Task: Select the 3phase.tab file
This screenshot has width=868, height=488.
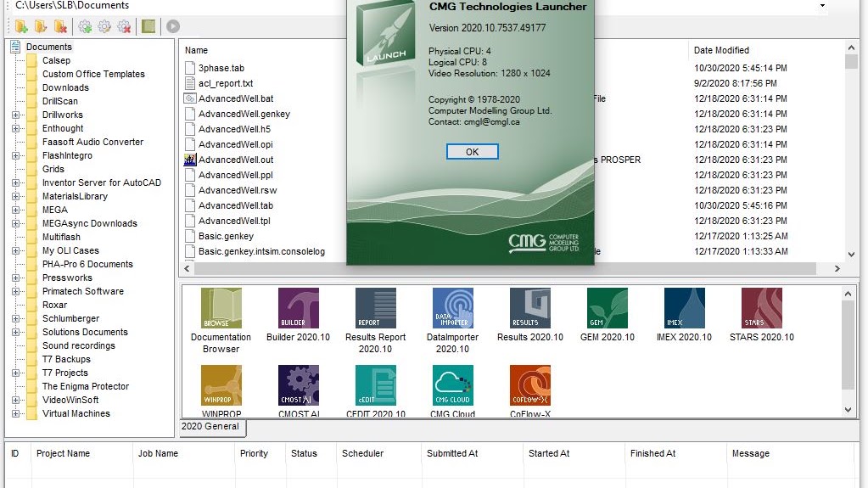Action: [x=221, y=68]
